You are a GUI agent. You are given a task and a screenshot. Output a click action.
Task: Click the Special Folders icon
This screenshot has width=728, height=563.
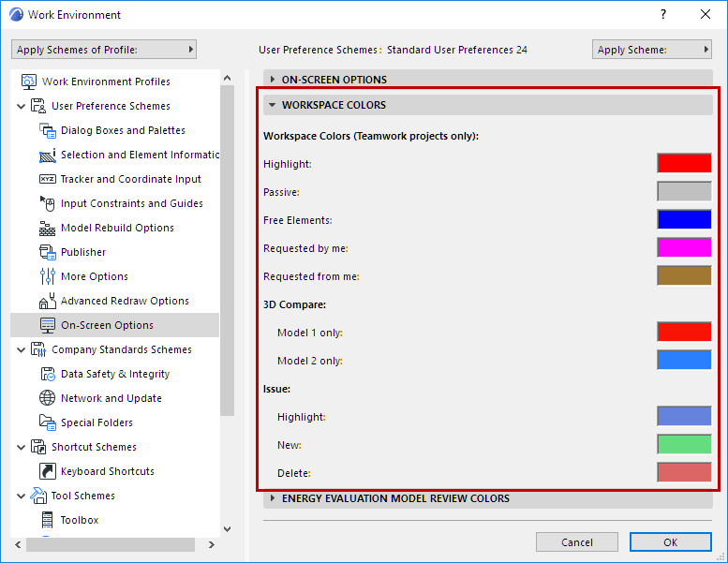coord(48,422)
